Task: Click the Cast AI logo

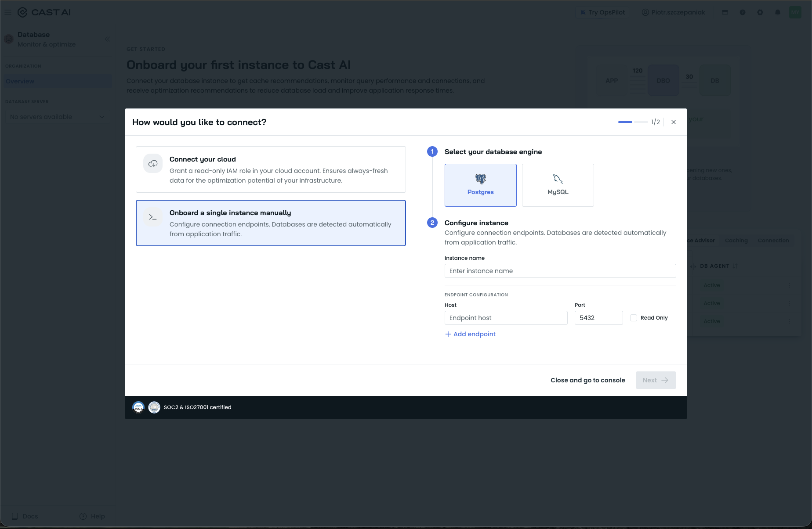Action: click(44, 12)
